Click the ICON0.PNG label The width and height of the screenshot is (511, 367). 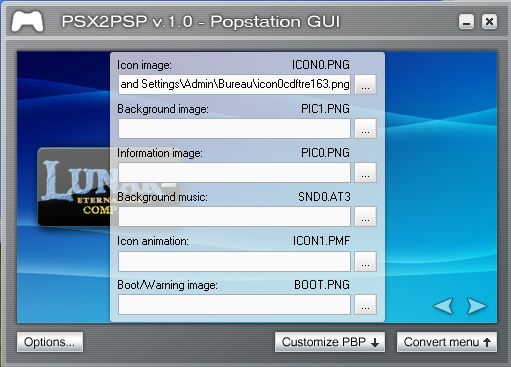click(321, 65)
